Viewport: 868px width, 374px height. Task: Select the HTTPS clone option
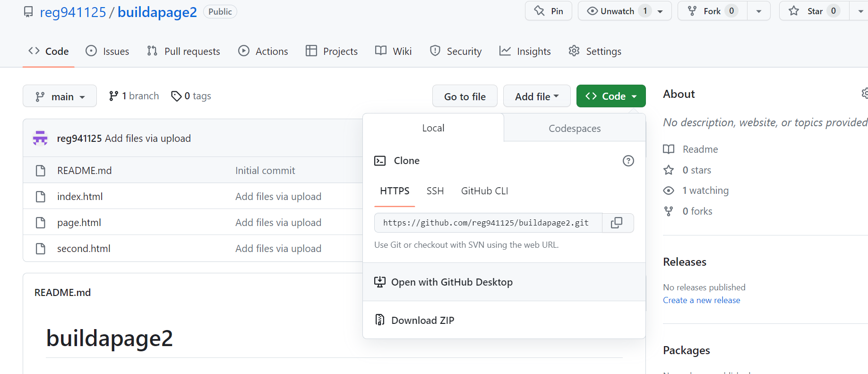coord(395,191)
